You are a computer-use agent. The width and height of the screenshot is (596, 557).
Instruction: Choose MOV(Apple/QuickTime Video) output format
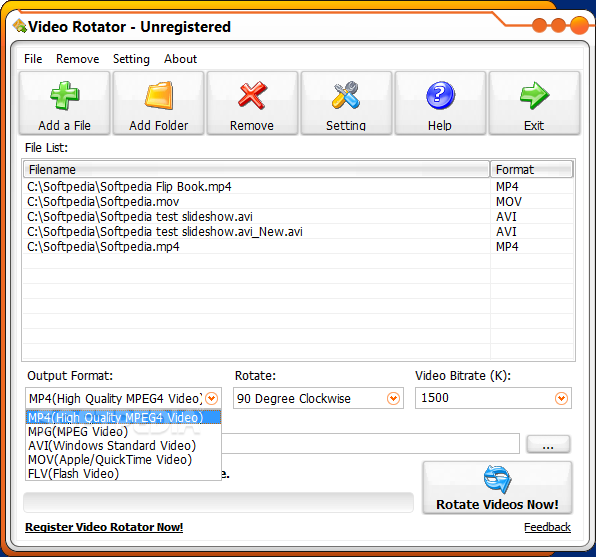click(x=124, y=460)
